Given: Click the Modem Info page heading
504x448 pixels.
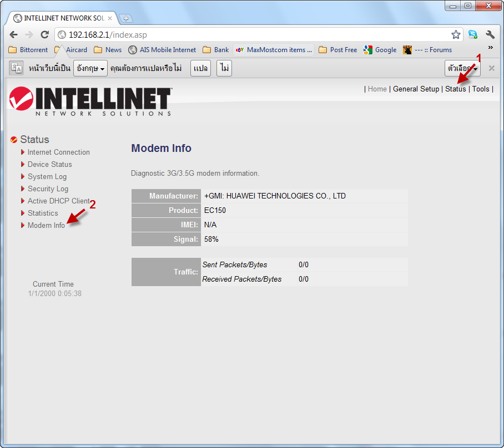Looking at the screenshot, I should coord(162,148).
